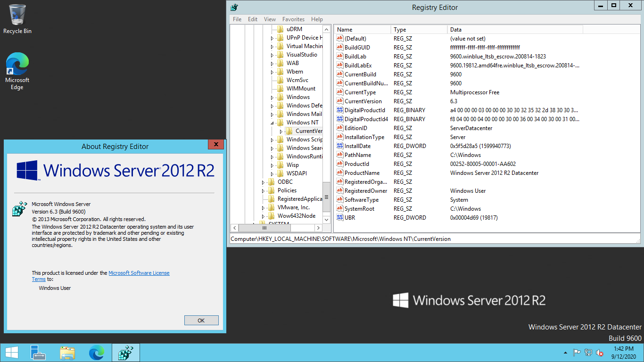Click the tree pane vertical scrollbar thumb
Viewport: 644px width, 362px height.
(x=326, y=197)
